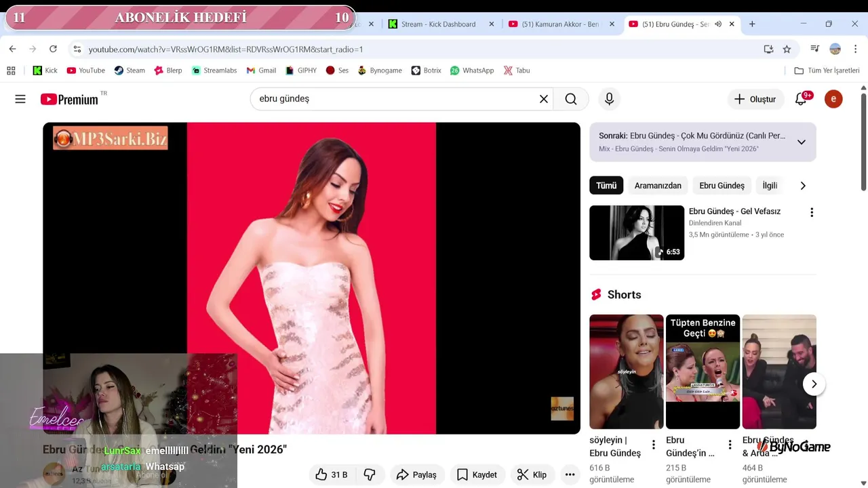Select the İlgili filter chip

tap(770, 185)
